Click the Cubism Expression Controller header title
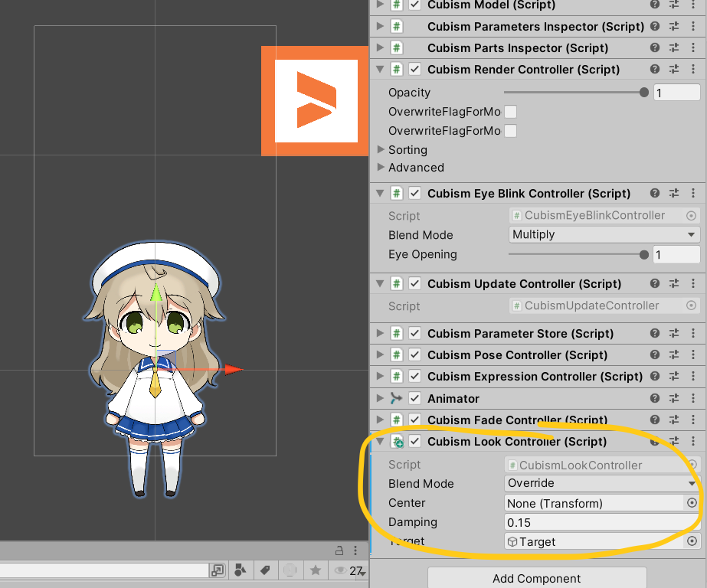707x588 pixels. [535, 376]
